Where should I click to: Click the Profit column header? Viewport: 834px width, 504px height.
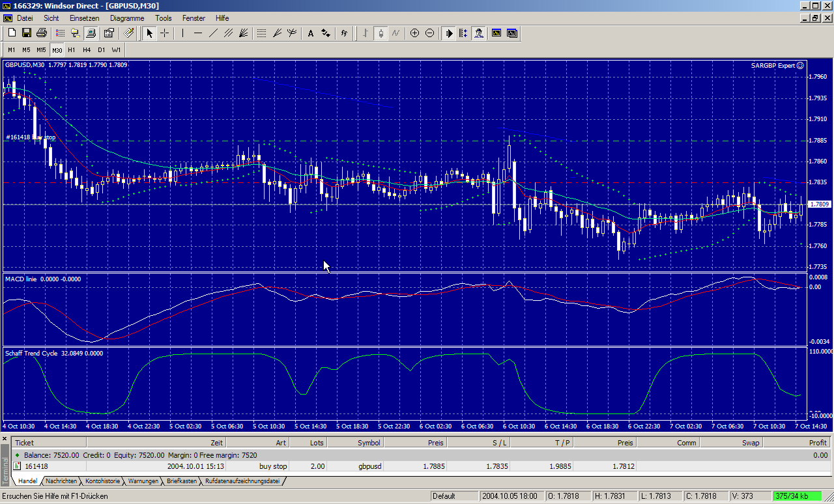point(816,443)
